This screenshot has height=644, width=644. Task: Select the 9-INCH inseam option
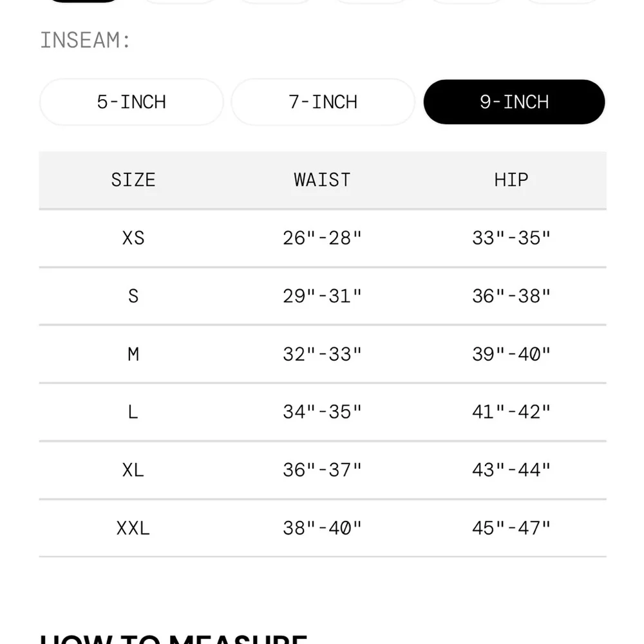(514, 102)
